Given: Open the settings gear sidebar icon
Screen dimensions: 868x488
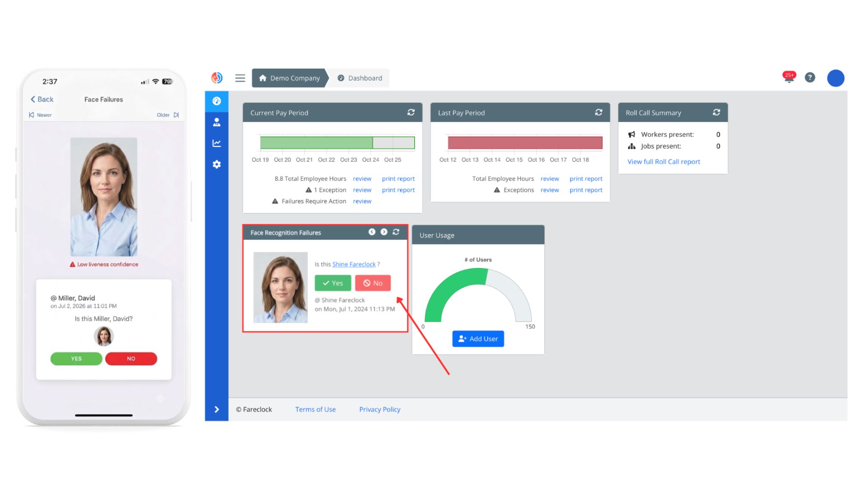Looking at the screenshot, I should [x=217, y=164].
